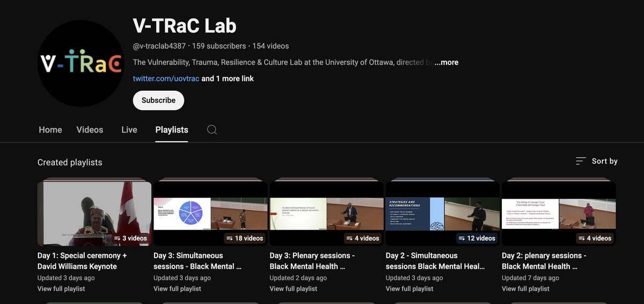
Task: Select the Playlists tab
Action: coord(172,129)
